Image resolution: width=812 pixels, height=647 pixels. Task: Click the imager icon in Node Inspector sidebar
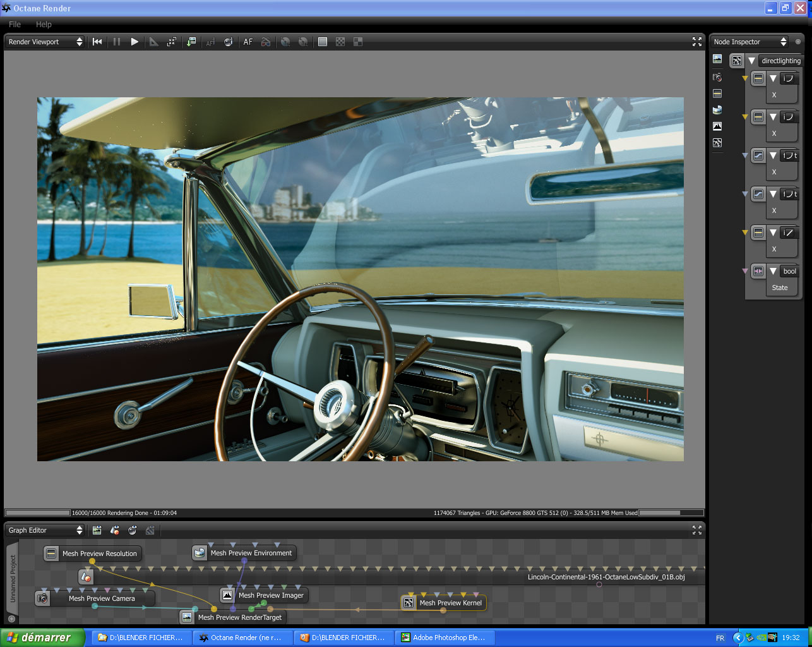tap(717, 126)
